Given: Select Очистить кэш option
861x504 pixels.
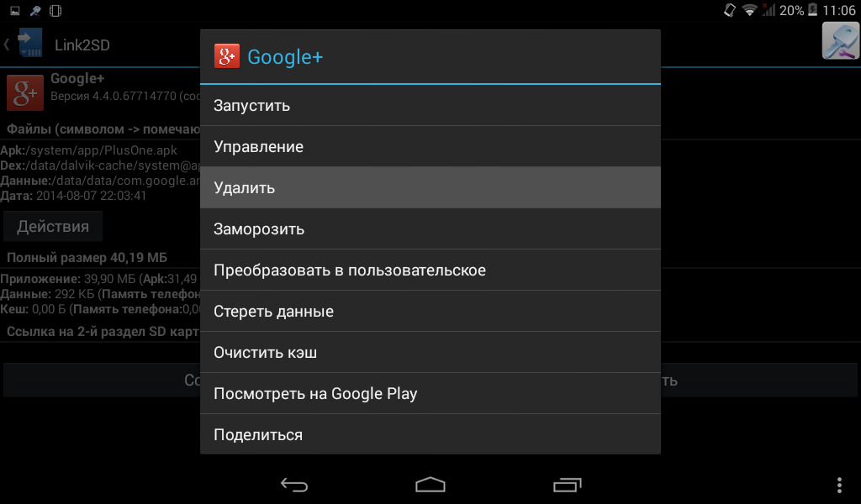Looking at the screenshot, I should [430, 352].
